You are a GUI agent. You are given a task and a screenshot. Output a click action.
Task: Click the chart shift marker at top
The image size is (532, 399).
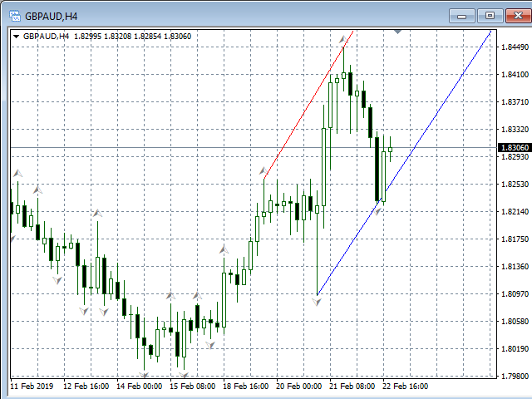coord(397,32)
